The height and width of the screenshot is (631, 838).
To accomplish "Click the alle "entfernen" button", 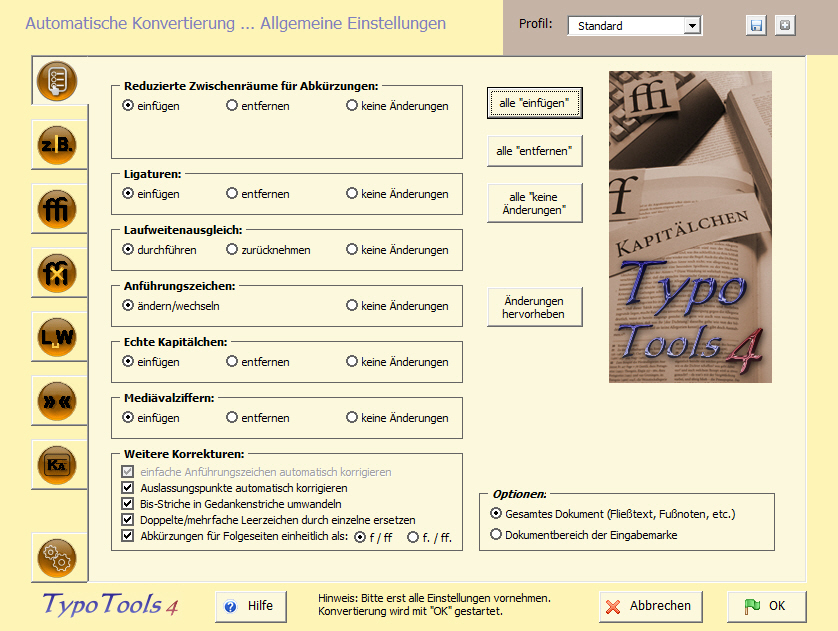I will pyautogui.click(x=534, y=151).
